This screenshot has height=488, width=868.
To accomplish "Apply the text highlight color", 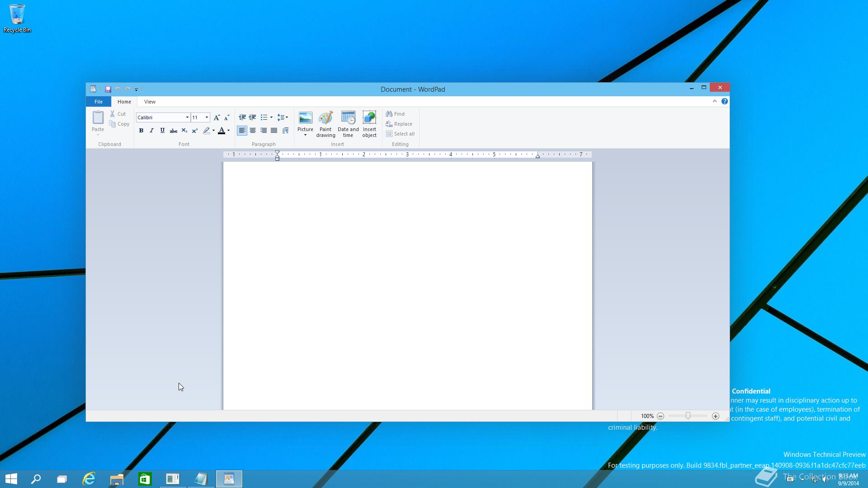I will coord(206,131).
